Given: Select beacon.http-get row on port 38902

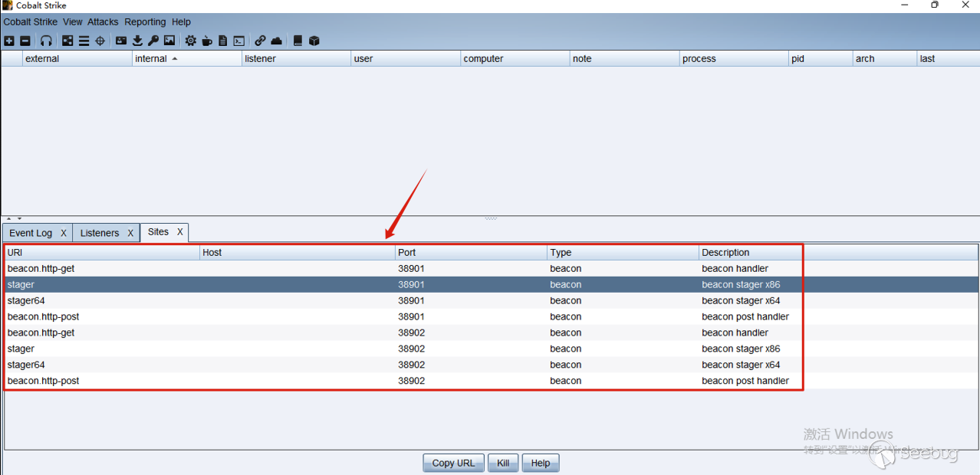Looking at the screenshot, I should pyautogui.click(x=491, y=332).
